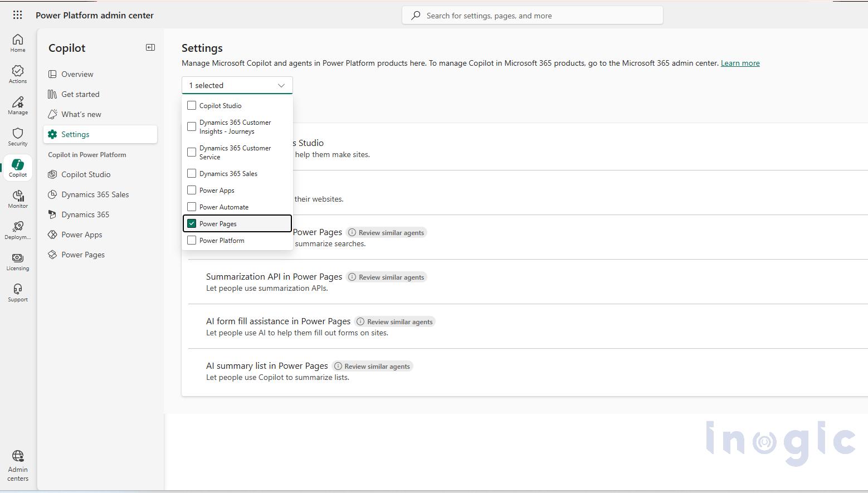Open AI form fill assistance in Power Pages
Viewport: 868px width, 493px height.
[x=278, y=321]
